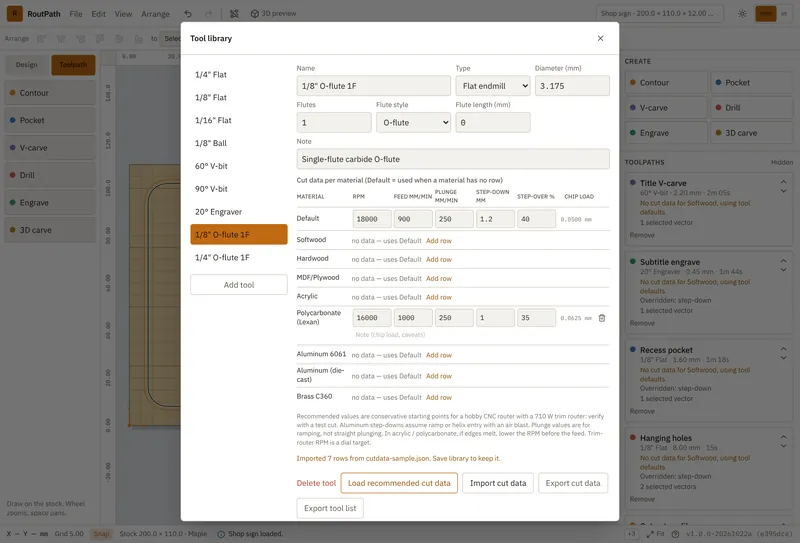Add row for Softwood cut data

click(439, 241)
